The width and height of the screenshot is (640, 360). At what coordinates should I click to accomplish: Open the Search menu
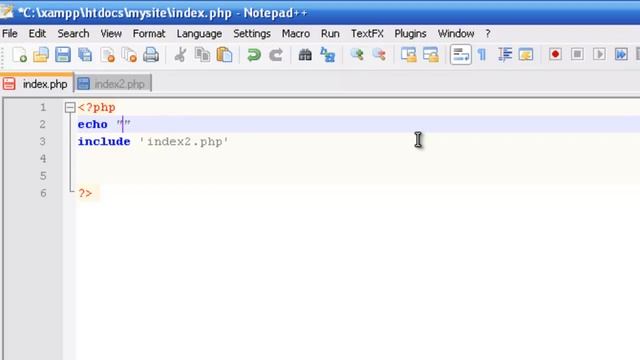point(73,33)
